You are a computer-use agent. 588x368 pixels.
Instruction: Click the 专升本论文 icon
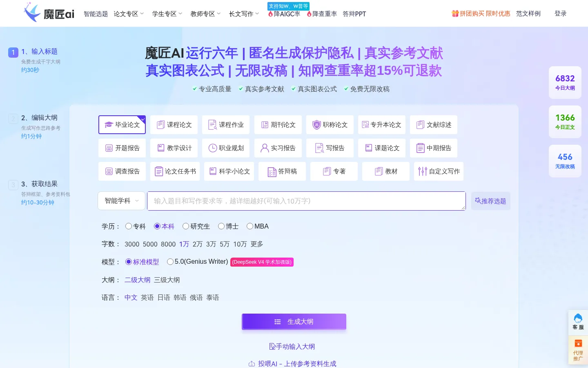coord(365,125)
